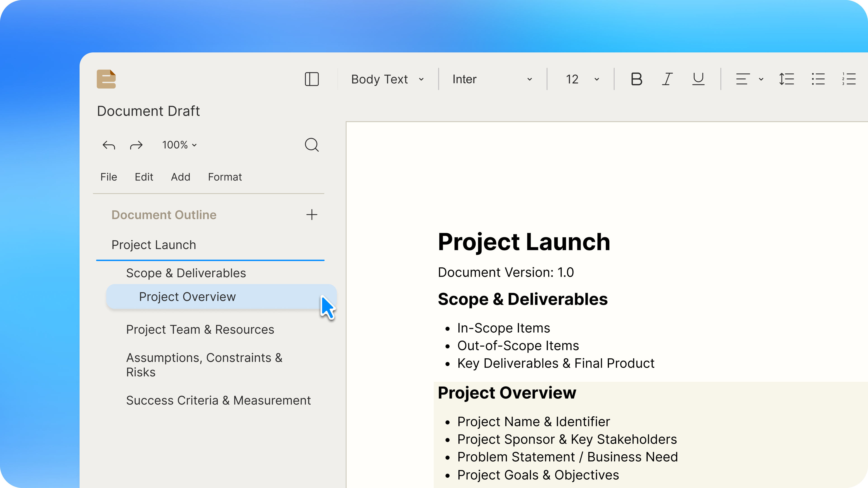Viewport: 868px width, 488px height.
Task: Expand the font size 12 dropdown
Action: pos(582,79)
